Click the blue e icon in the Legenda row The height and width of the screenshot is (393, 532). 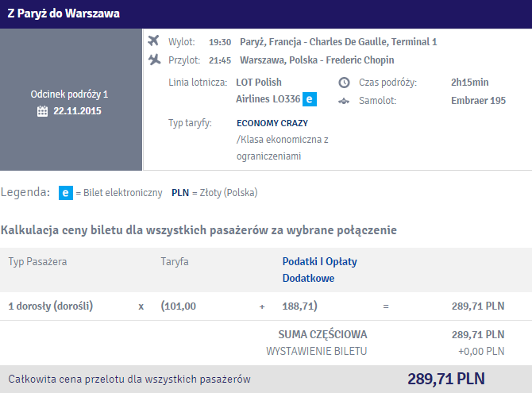coord(66,193)
